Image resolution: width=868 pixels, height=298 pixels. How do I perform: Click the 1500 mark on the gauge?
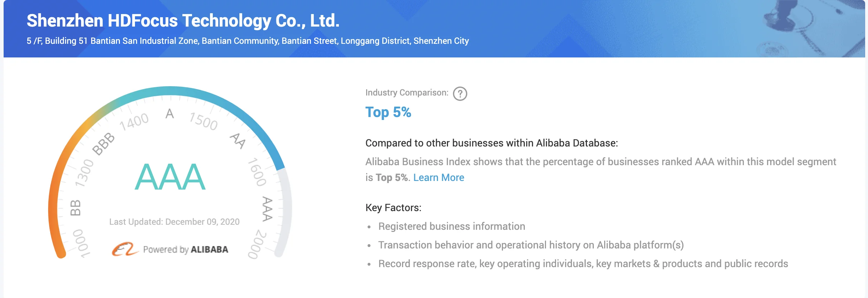(204, 121)
